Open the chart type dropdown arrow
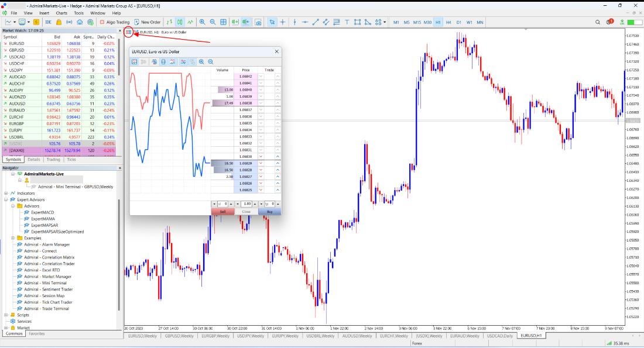Screen dimensions: 644x348 tap(15, 22)
